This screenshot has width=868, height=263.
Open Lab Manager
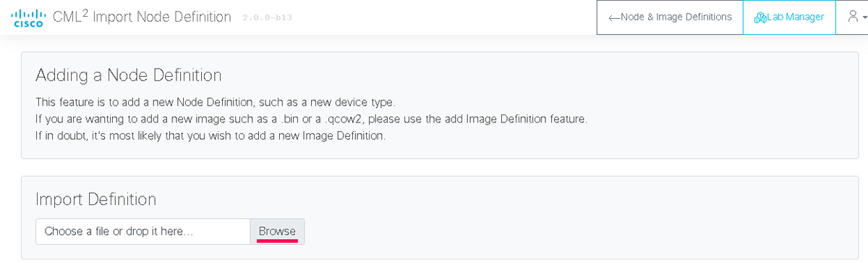click(x=789, y=17)
